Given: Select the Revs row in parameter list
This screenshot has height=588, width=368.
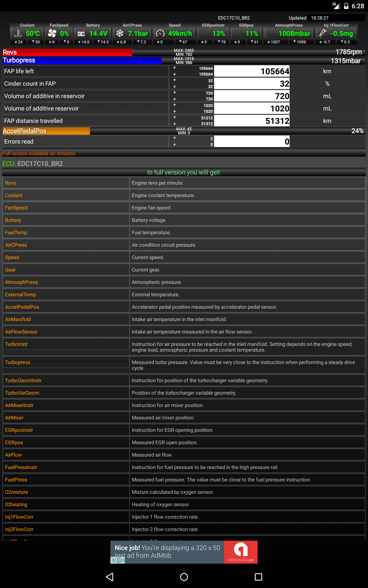Looking at the screenshot, I should click(x=184, y=183).
